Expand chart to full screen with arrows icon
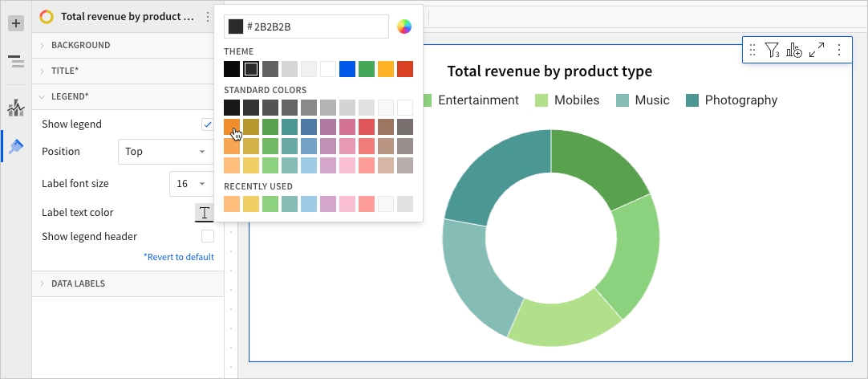868x379 pixels. click(817, 51)
